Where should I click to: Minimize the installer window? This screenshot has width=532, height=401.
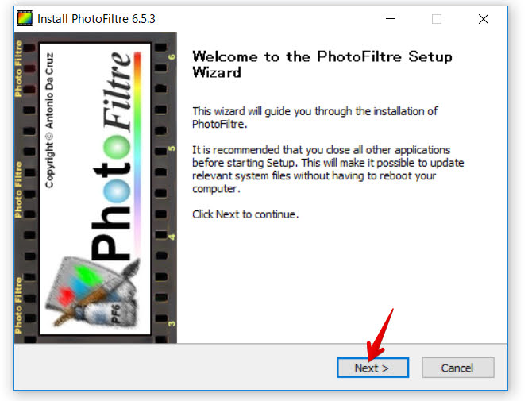[x=391, y=18]
